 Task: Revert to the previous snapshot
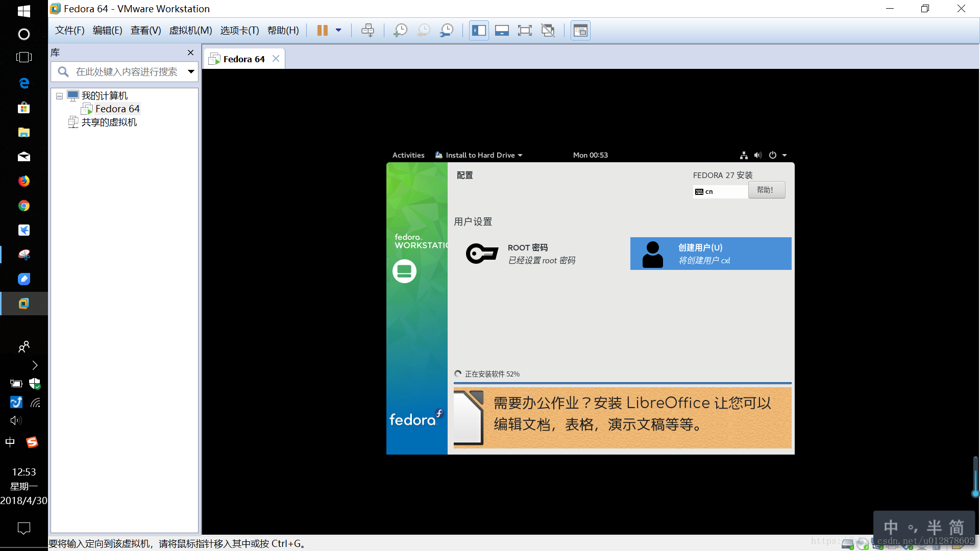tap(423, 31)
